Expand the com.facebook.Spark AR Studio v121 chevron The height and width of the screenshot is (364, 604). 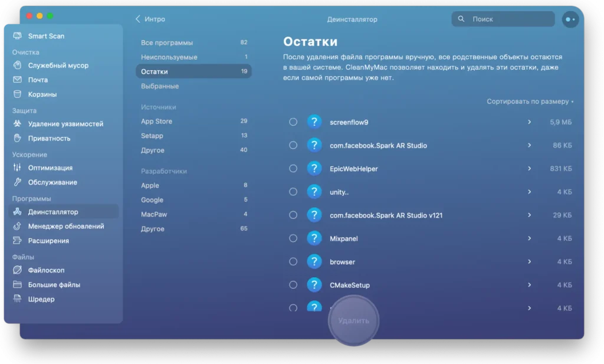click(x=529, y=215)
